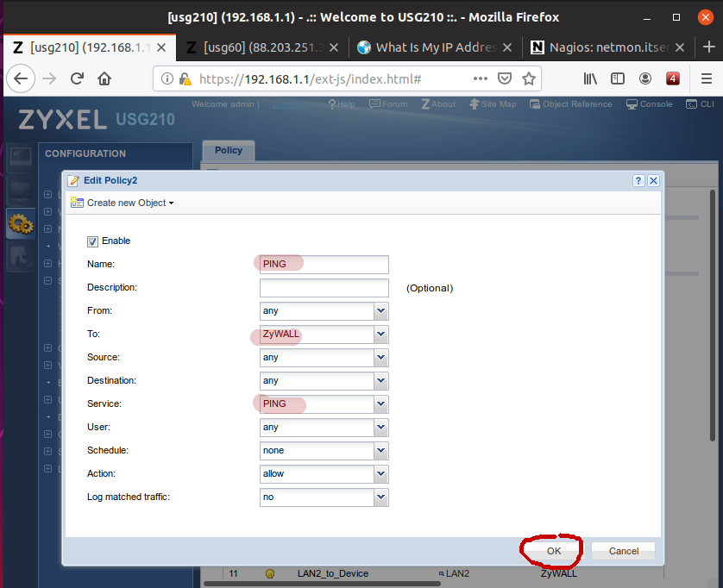The height and width of the screenshot is (588, 723).
Task: Open the Destination dropdown
Action: (380, 380)
